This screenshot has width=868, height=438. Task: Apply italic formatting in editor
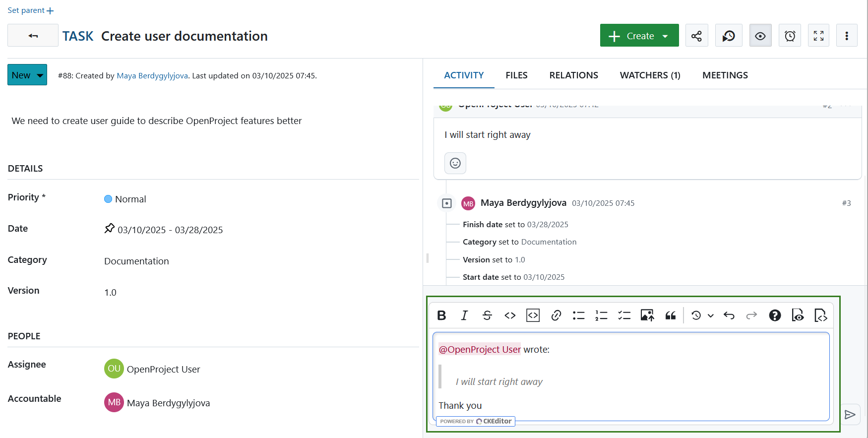(x=464, y=315)
